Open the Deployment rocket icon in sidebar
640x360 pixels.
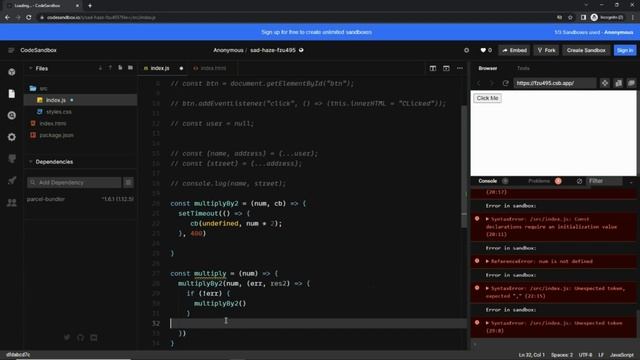(12, 180)
